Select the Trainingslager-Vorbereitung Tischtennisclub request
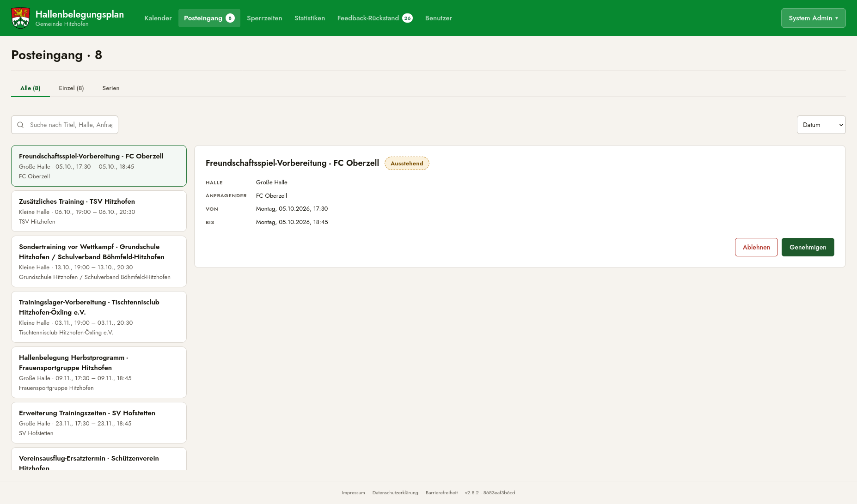This screenshot has width=857, height=504. point(99,317)
